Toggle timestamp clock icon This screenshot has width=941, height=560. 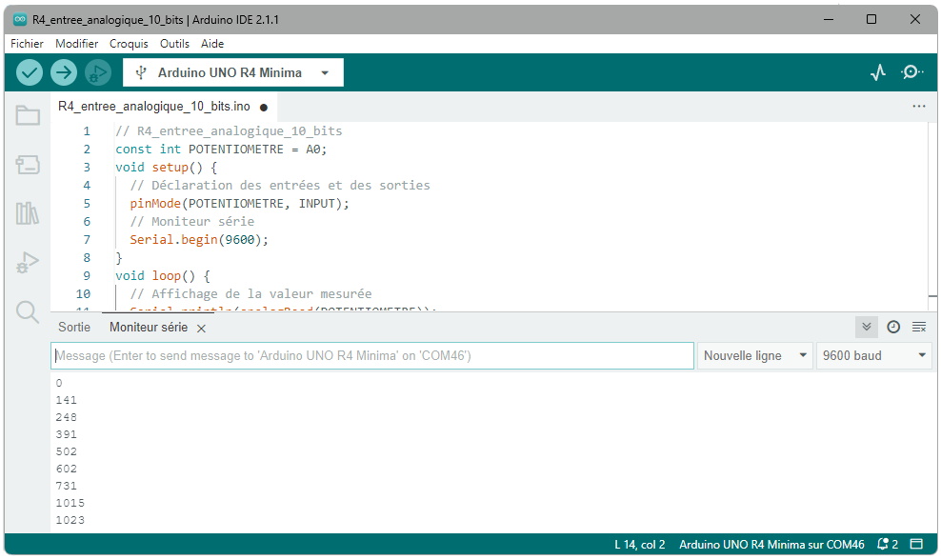point(893,327)
